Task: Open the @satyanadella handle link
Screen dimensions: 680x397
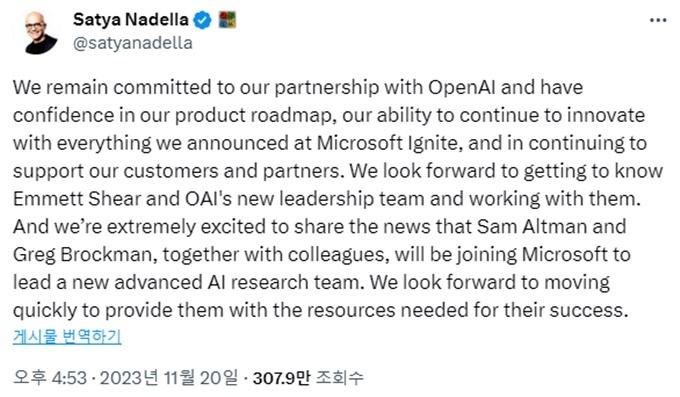Action: tap(133, 43)
